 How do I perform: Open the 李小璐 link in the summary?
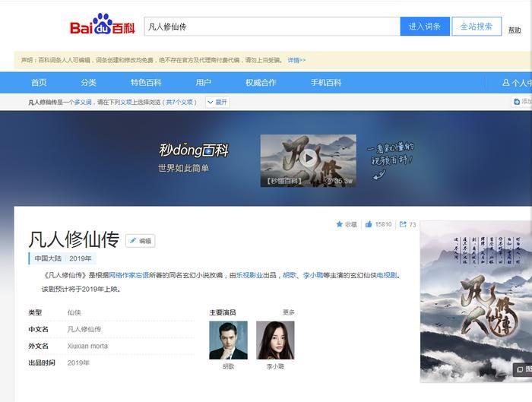pos(313,275)
